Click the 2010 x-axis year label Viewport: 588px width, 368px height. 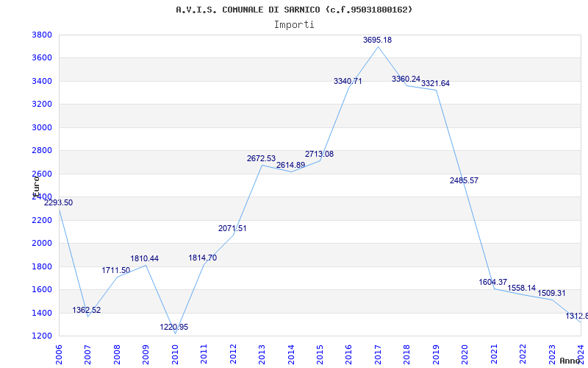click(175, 355)
